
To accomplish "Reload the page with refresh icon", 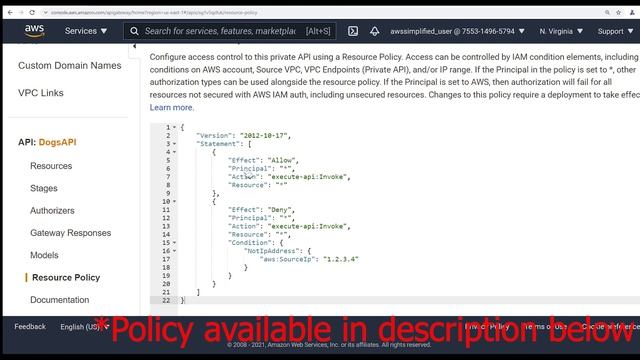I will click(32, 13).
